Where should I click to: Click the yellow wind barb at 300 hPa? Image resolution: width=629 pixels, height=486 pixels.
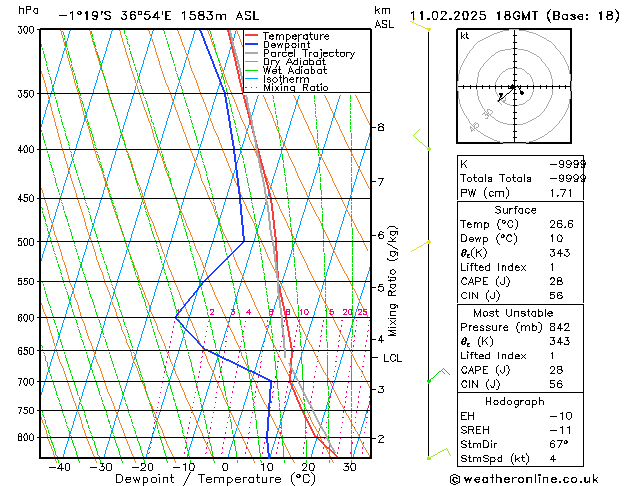(420, 26)
